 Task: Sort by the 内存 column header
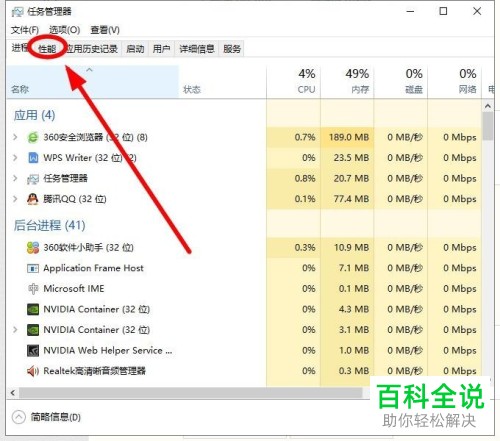(347, 82)
